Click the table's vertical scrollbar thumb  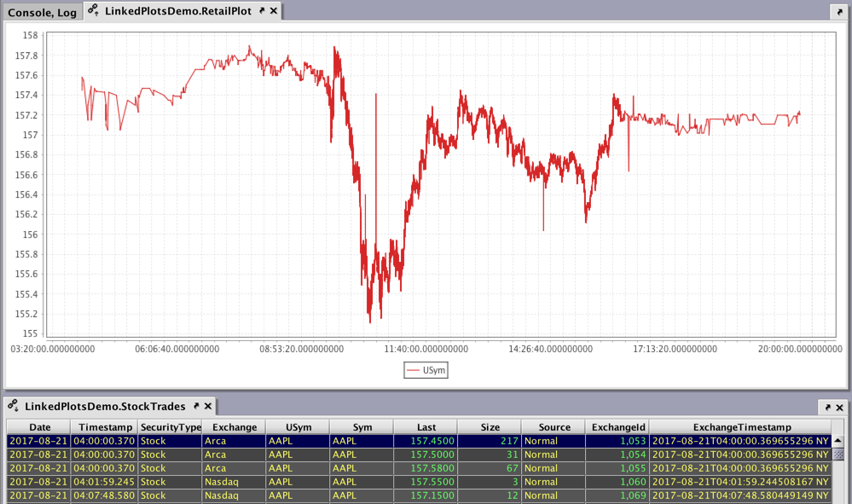tap(838, 455)
